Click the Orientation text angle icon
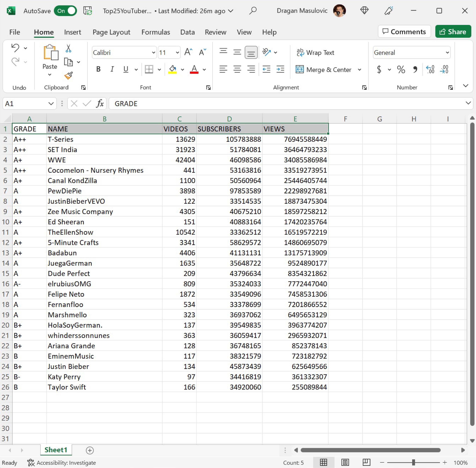Screen dimensions: 476x468 click(x=266, y=52)
